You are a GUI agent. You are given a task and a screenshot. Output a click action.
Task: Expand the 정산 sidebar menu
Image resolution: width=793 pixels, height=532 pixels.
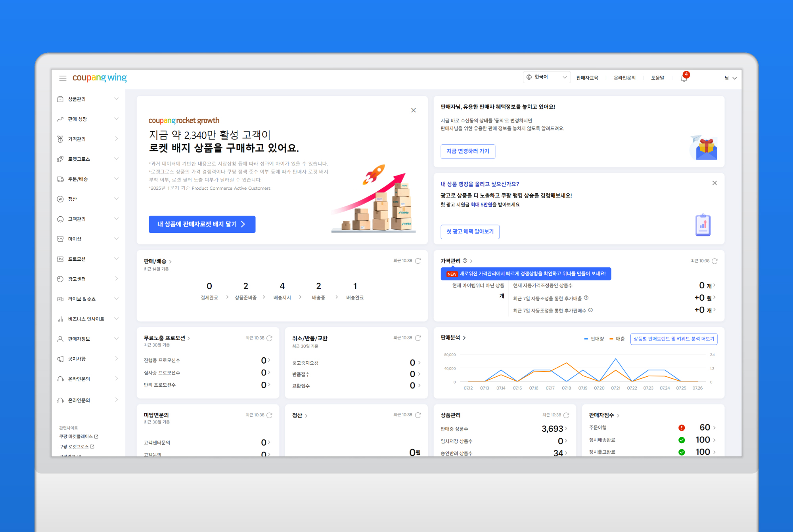tap(116, 199)
